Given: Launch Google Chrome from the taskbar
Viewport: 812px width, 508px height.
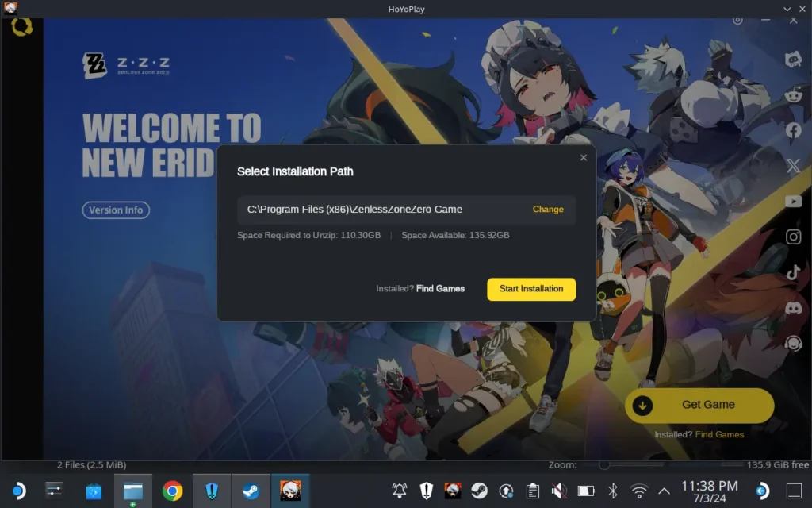Looking at the screenshot, I should pos(172,491).
